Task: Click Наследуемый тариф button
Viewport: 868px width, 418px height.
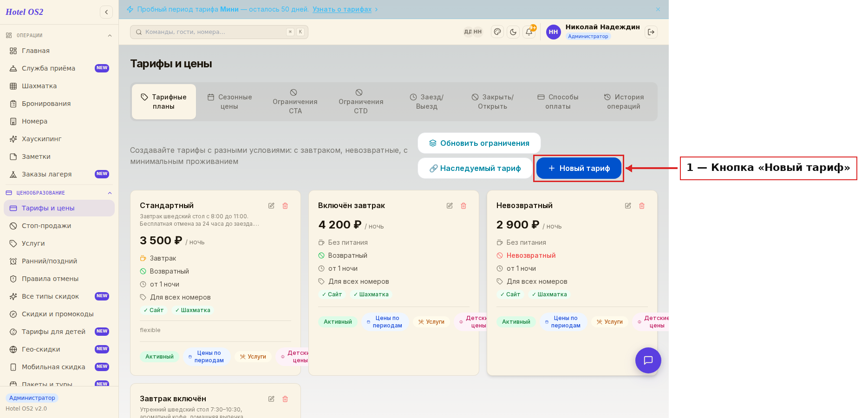Action: coord(475,168)
